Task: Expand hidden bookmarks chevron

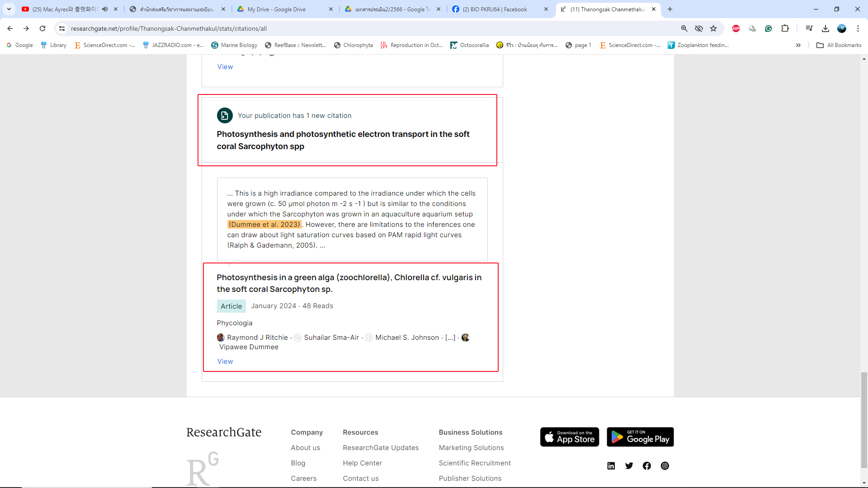Action: click(x=798, y=45)
